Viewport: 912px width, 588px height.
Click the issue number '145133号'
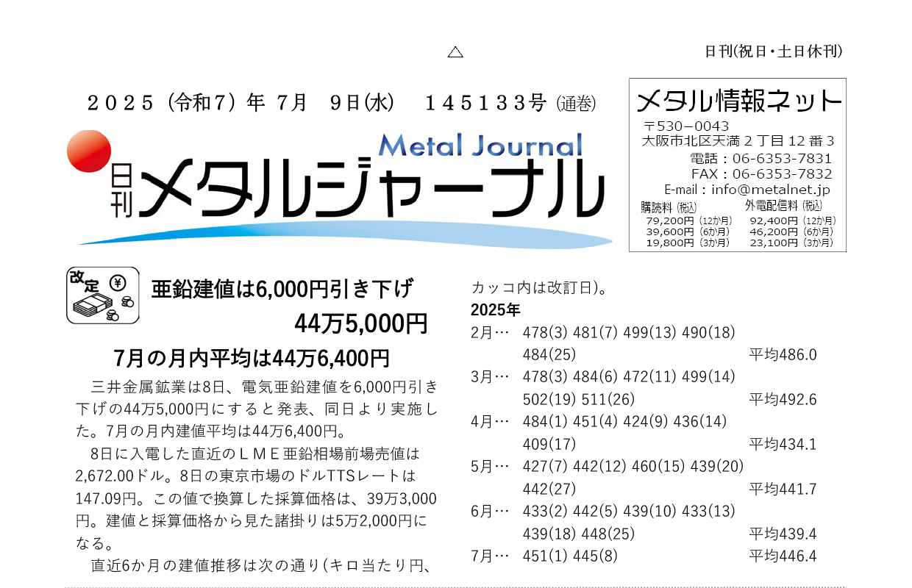click(x=486, y=104)
